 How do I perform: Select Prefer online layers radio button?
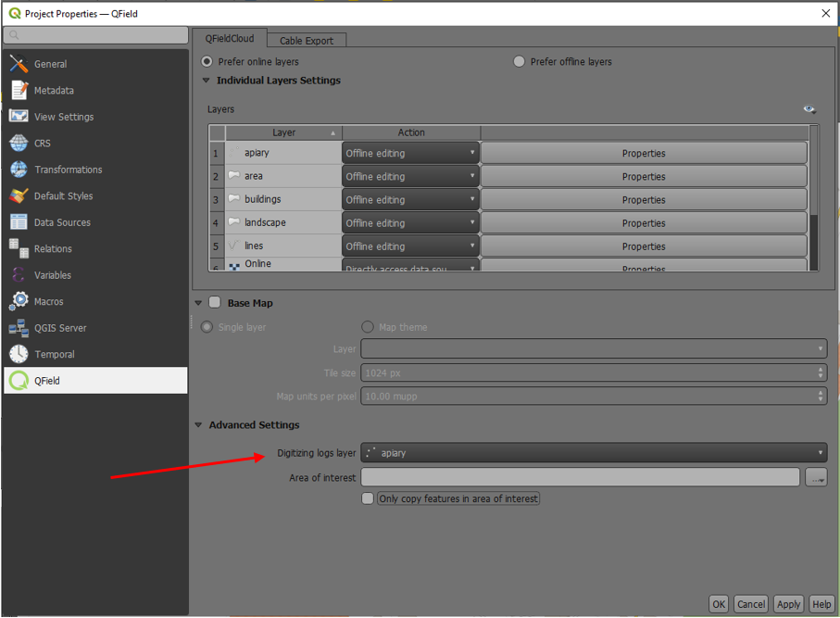(207, 62)
